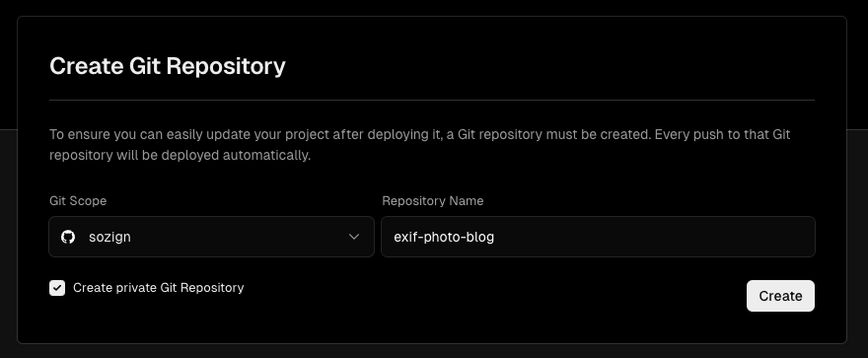The image size is (868, 358).
Task: Toggle privacy via 'Create private Git Repository' label
Action: point(159,288)
